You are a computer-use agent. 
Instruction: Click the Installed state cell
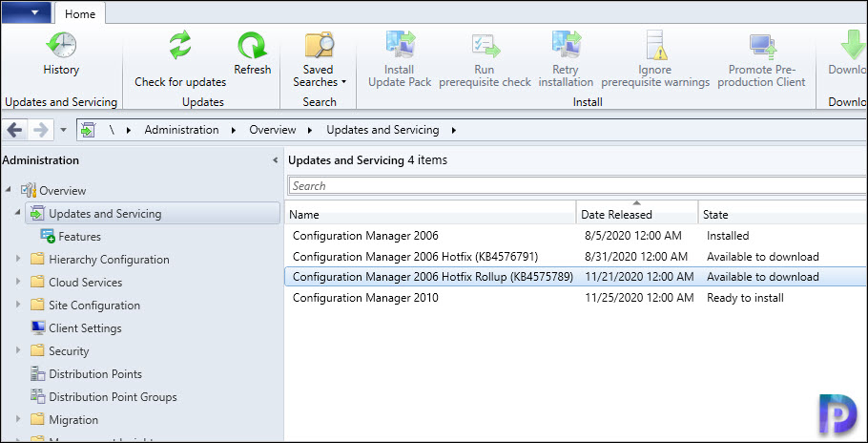point(728,235)
